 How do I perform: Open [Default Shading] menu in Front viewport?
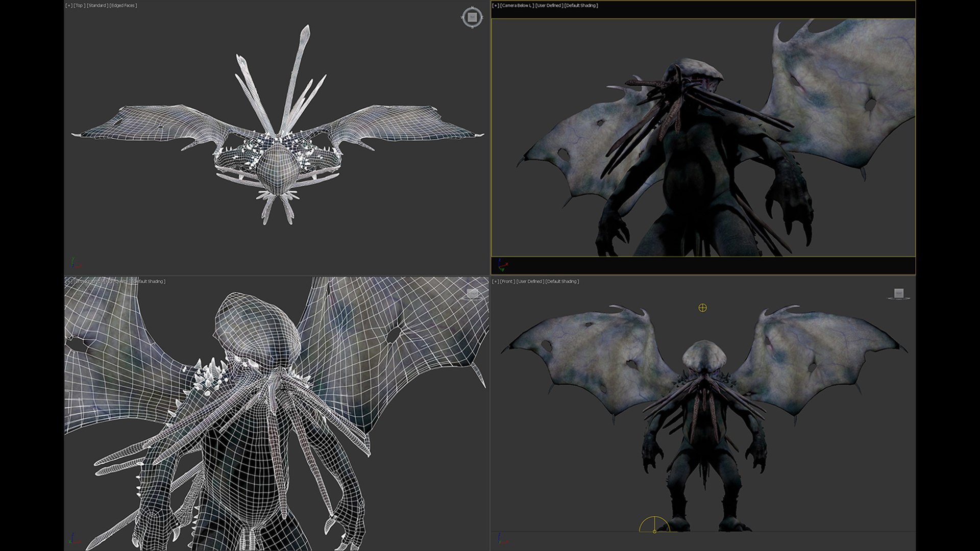562,282
